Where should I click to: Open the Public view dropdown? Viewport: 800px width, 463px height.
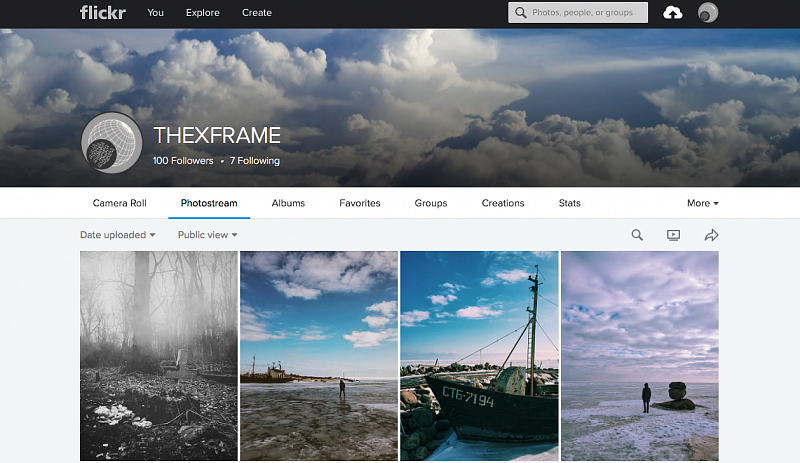[207, 235]
